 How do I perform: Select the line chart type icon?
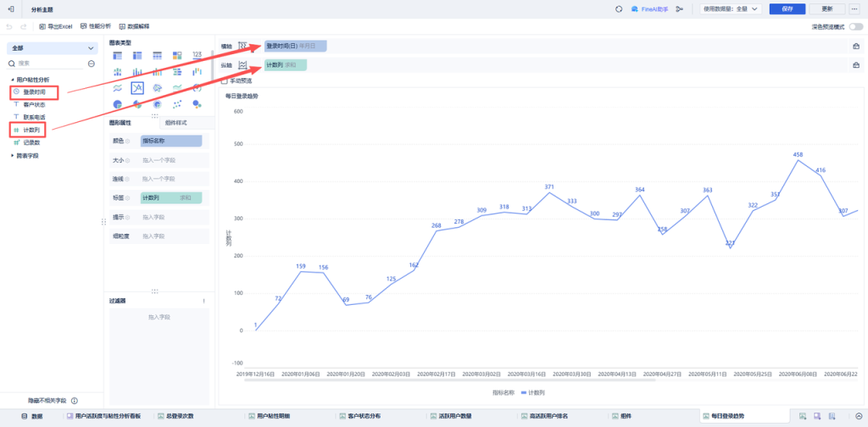click(x=137, y=88)
